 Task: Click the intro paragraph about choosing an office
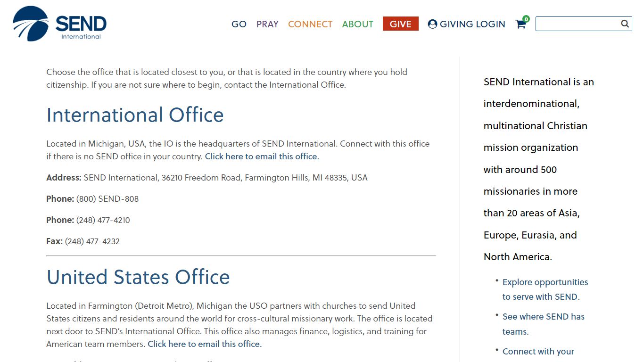(x=227, y=78)
